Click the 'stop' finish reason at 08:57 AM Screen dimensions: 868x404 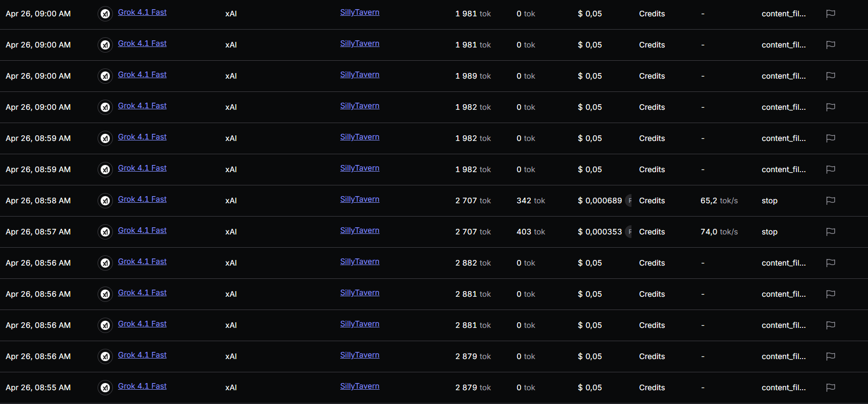[x=769, y=232]
